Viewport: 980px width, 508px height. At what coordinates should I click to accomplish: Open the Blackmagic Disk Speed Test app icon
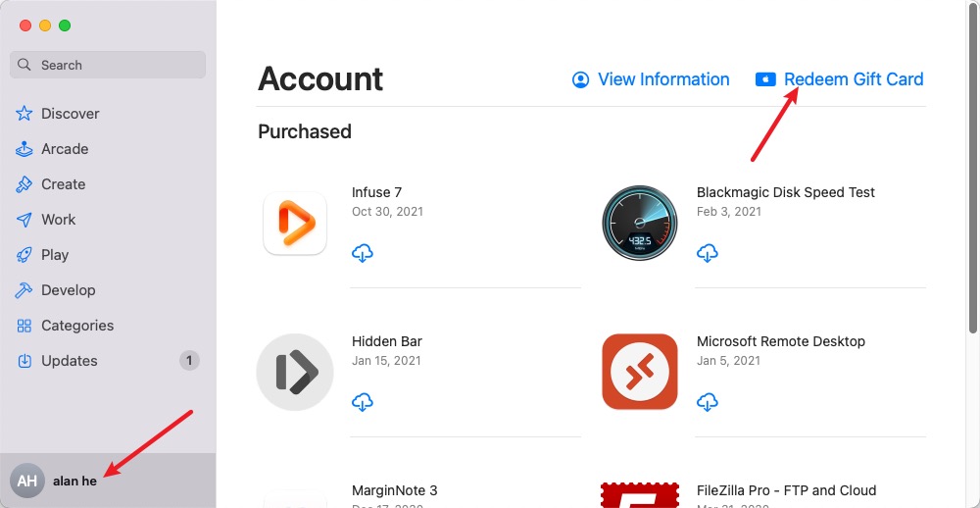tap(639, 223)
